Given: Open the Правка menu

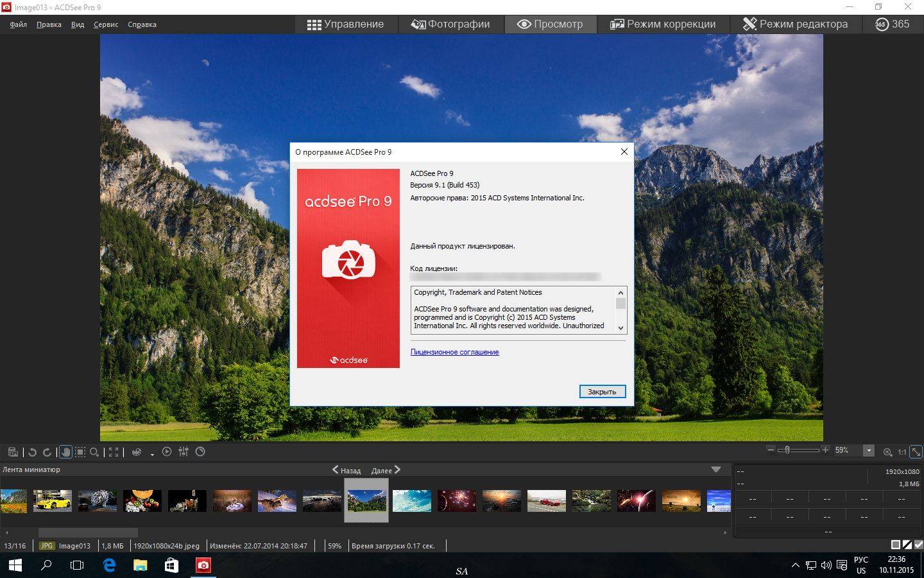Looking at the screenshot, I should (x=49, y=24).
